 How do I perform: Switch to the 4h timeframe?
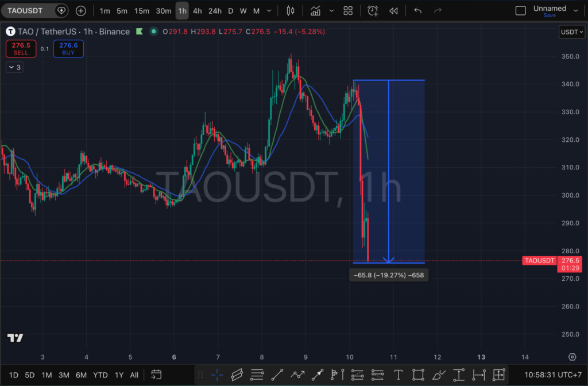(x=197, y=11)
